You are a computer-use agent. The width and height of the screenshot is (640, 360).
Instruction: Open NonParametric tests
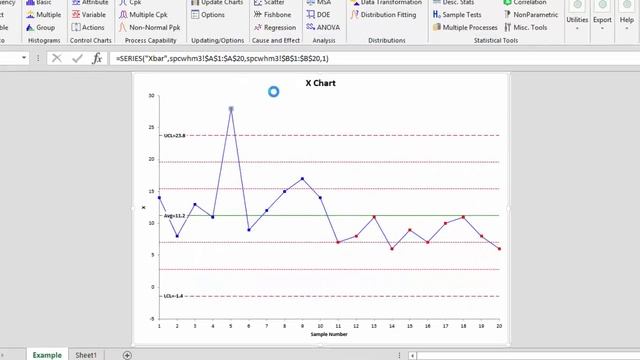point(531,15)
